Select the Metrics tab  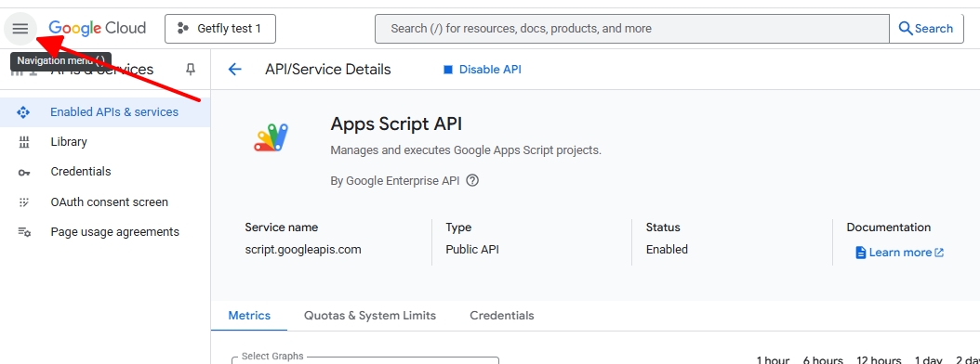[249, 316]
